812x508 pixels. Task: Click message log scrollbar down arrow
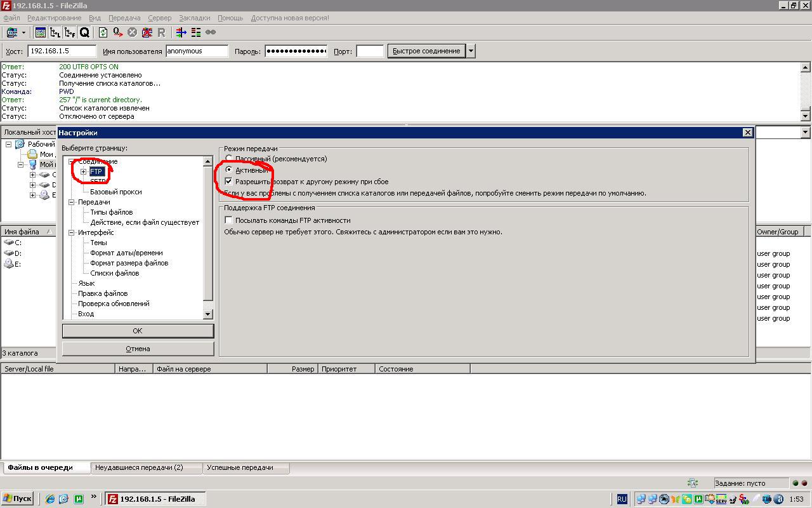point(806,116)
